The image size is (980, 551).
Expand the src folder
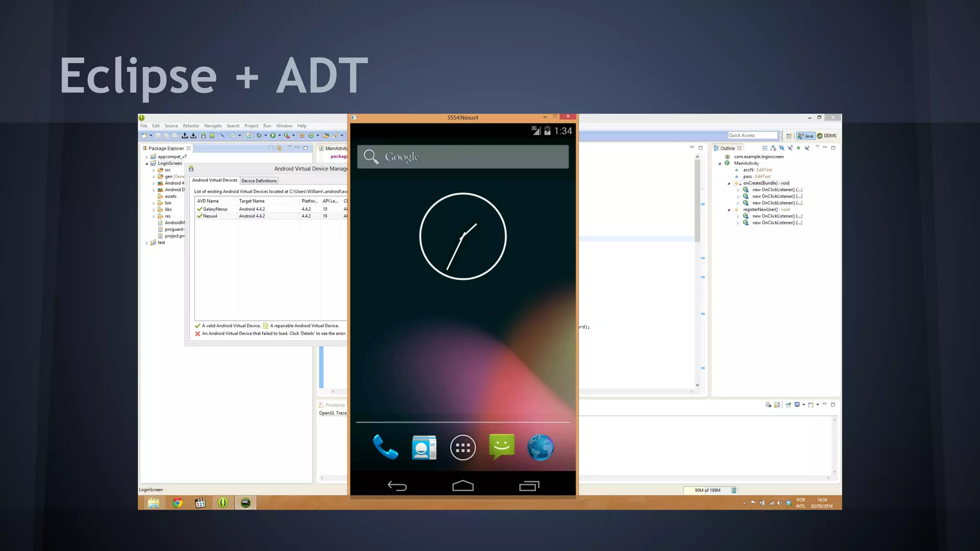click(154, 170)
